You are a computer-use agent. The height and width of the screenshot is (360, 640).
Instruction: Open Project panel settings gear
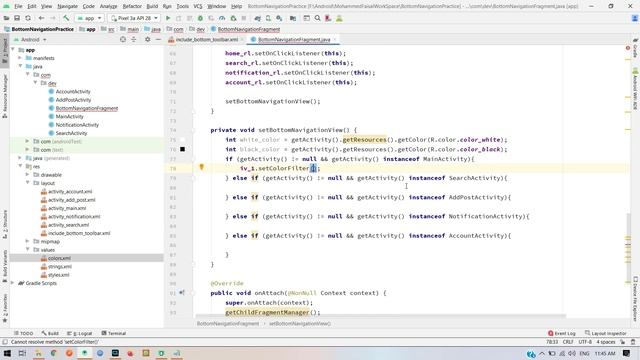coord(147,40)
